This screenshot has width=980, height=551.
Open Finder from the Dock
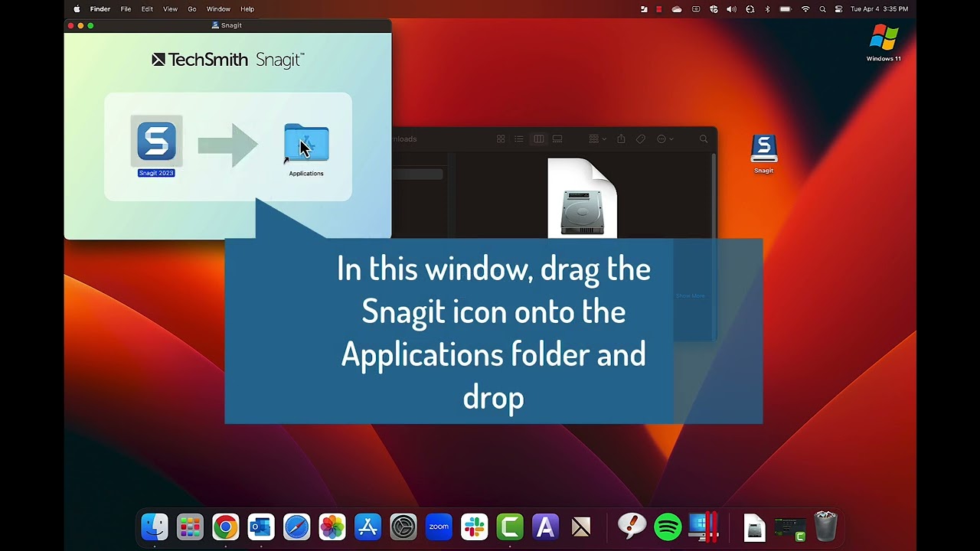point(155,527)
